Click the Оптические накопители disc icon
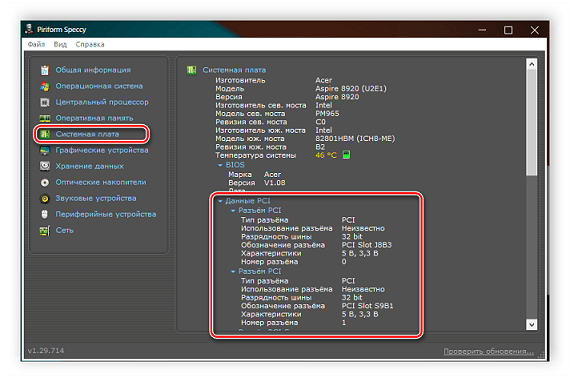 [45, 182]
